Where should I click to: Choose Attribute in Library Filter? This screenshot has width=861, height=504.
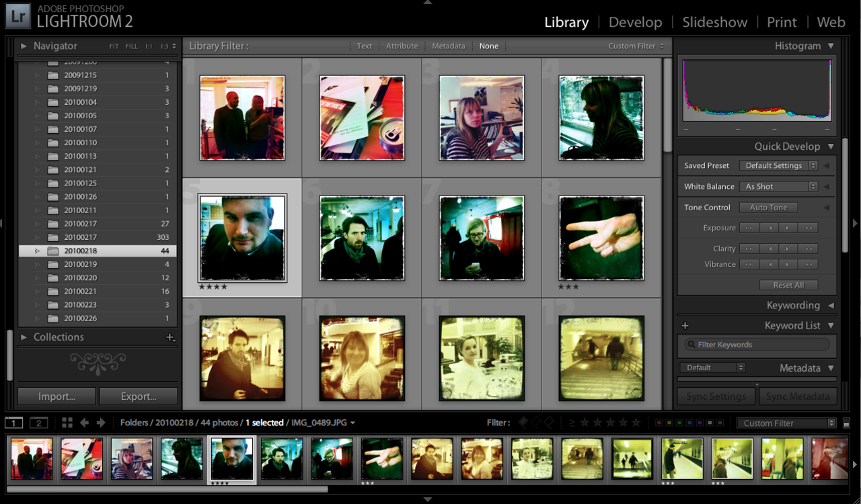(402, 46)
